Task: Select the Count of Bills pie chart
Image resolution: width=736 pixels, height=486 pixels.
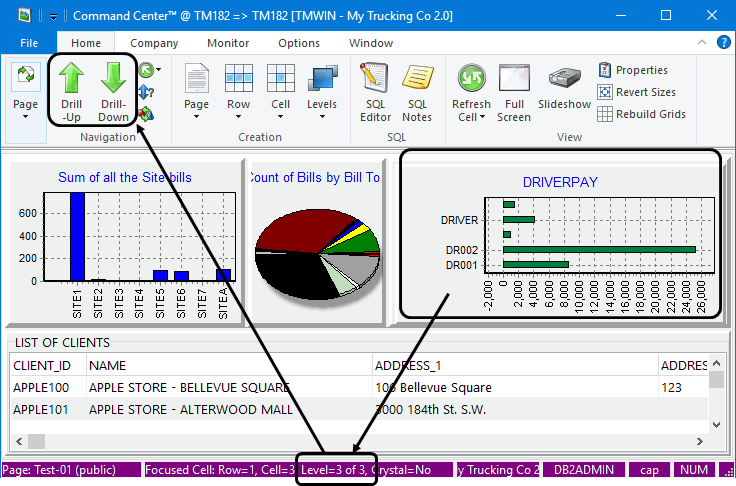Action: (x=318, y=242)
